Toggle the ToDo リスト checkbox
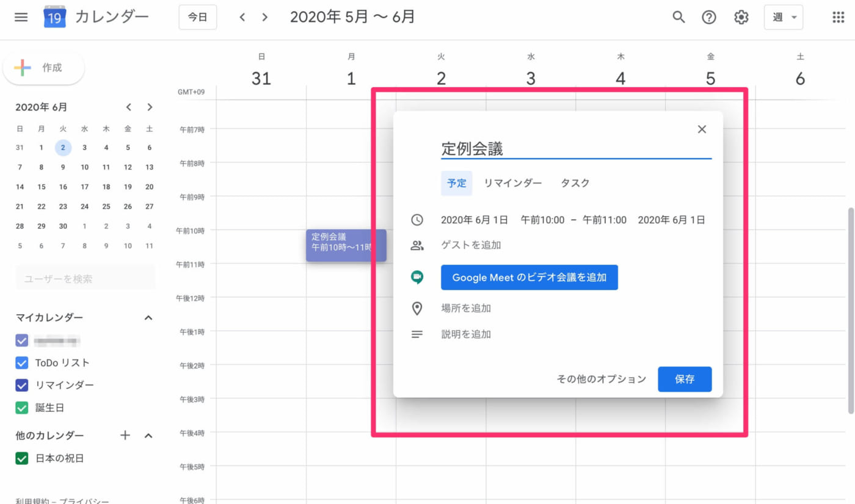Screen dimensions: 855x504 click(22, 363)
